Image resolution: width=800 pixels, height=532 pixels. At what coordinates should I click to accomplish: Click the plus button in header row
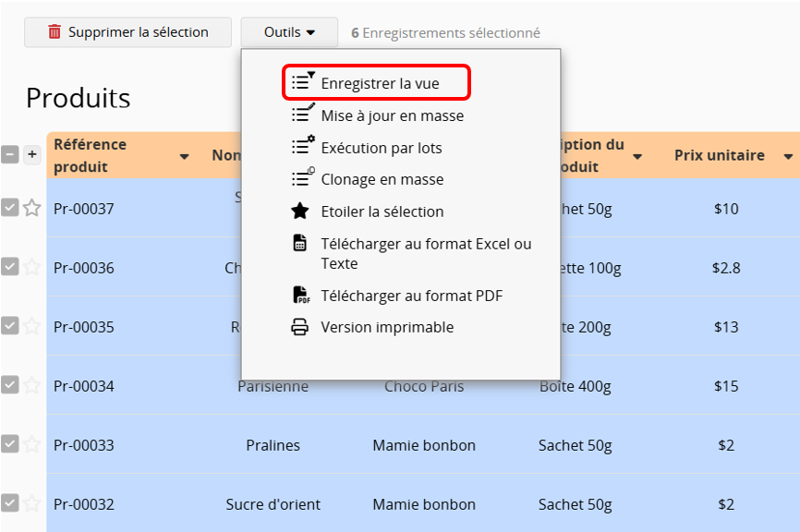[32, 154]
